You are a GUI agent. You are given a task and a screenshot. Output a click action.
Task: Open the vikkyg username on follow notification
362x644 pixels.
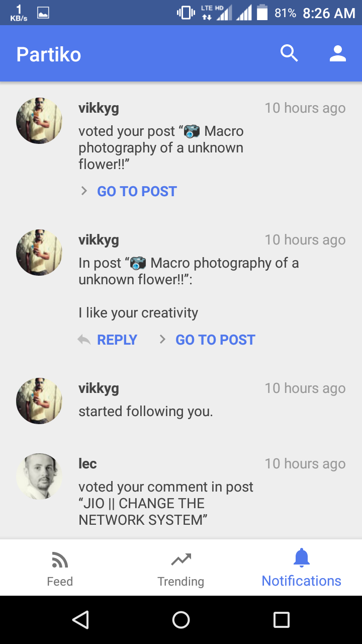[99, 388]
